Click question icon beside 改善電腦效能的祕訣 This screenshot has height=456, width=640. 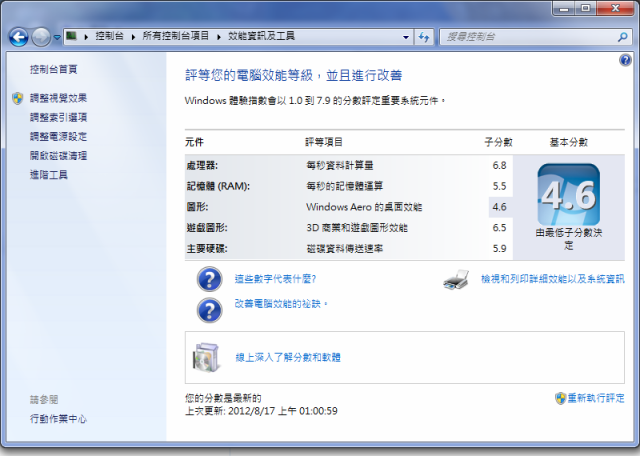[209, 310]
